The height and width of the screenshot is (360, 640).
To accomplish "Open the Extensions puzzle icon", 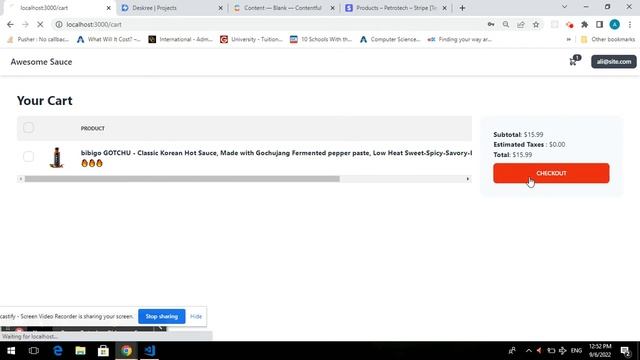I will (584, 24).
